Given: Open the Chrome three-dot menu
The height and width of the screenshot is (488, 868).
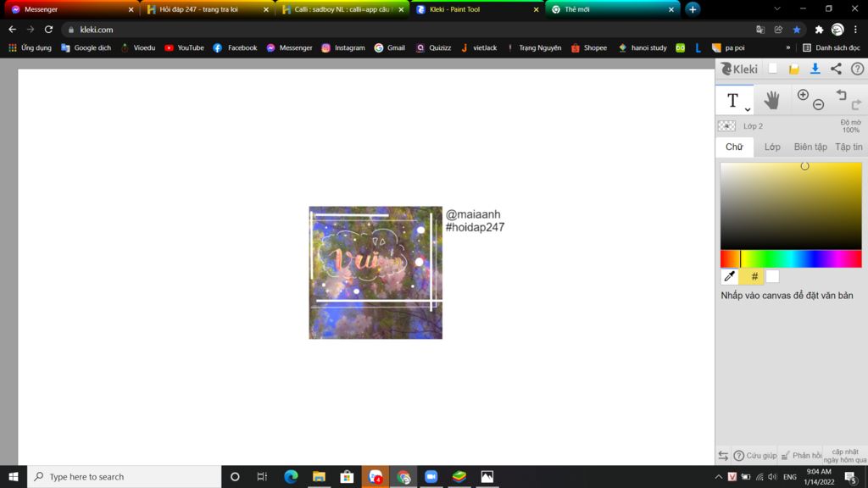Looking at the screenshot, I should (x=855, y=30).
